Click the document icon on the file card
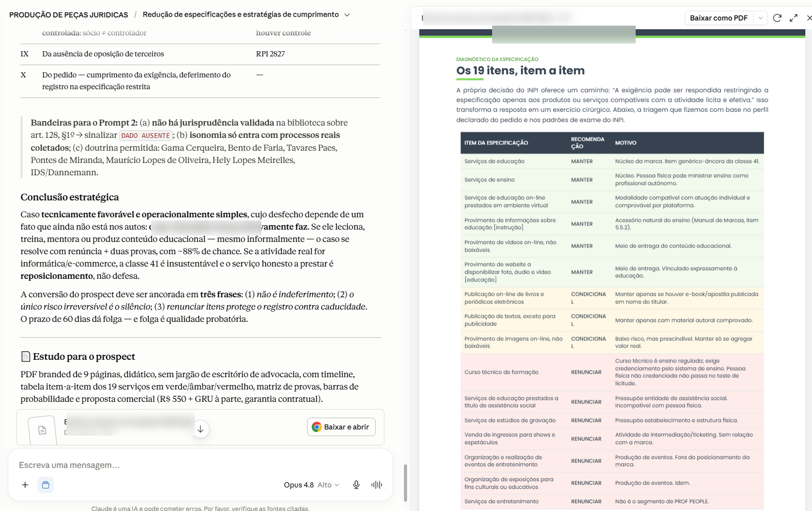The width and height of the screenshot is (812, 511). 43,430
